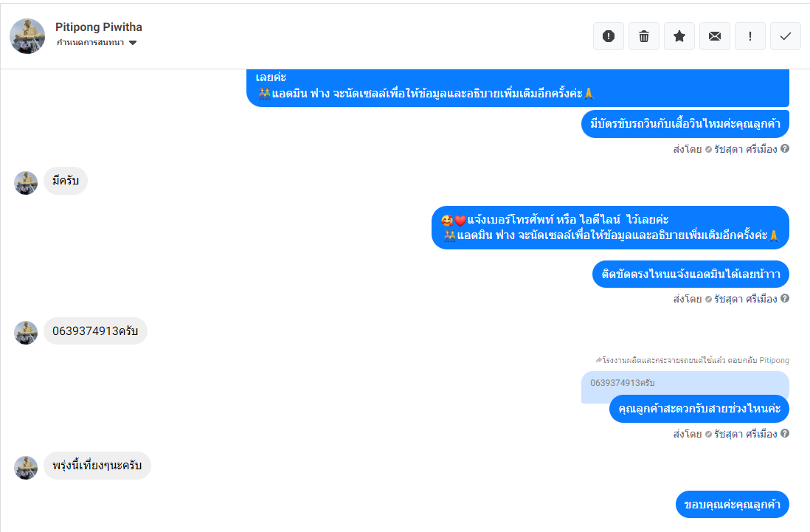
Task: Open the กำหนดการสนทนา dropdown arrow
Action: (133, 43)
